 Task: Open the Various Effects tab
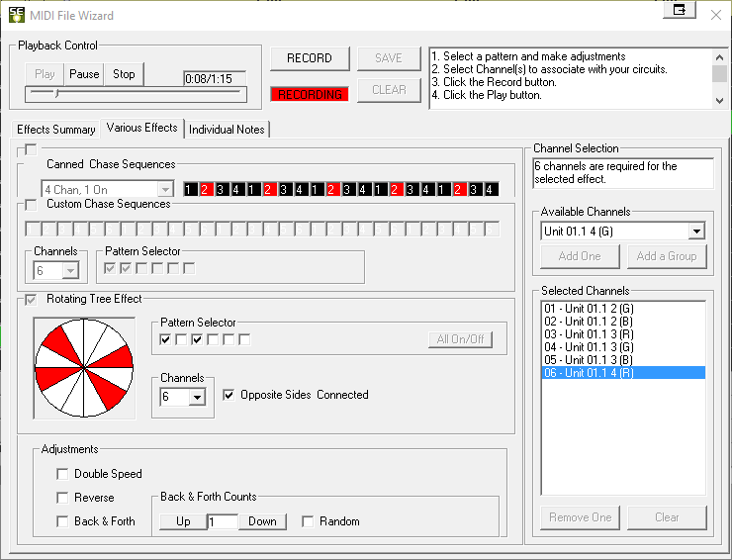(x=141, y=128)
